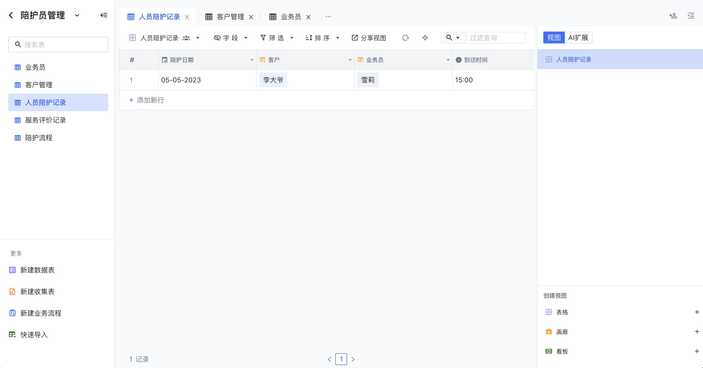Click 分享视图 share button
The image size is (703, 368).
pos(369,38)
